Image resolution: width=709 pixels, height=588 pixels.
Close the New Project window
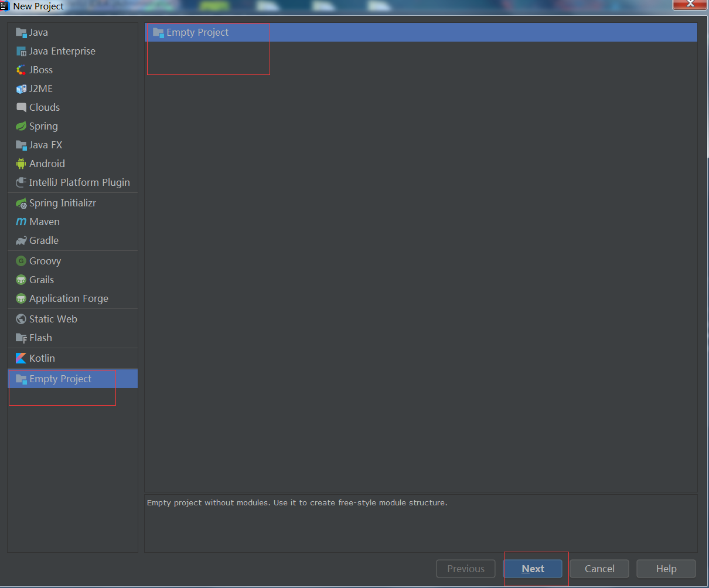pyautogui.click(x=690, y=5)
